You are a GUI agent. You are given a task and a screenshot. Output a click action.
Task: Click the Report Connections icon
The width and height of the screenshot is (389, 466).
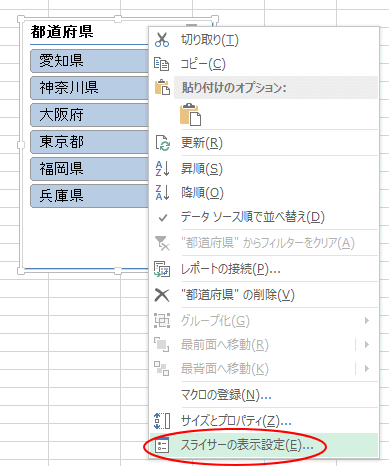[162, 269]
